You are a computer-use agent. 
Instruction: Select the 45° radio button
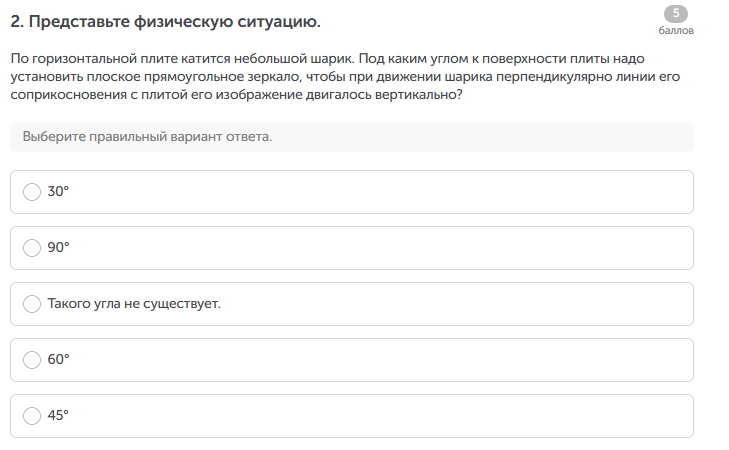tap(32, 415)
